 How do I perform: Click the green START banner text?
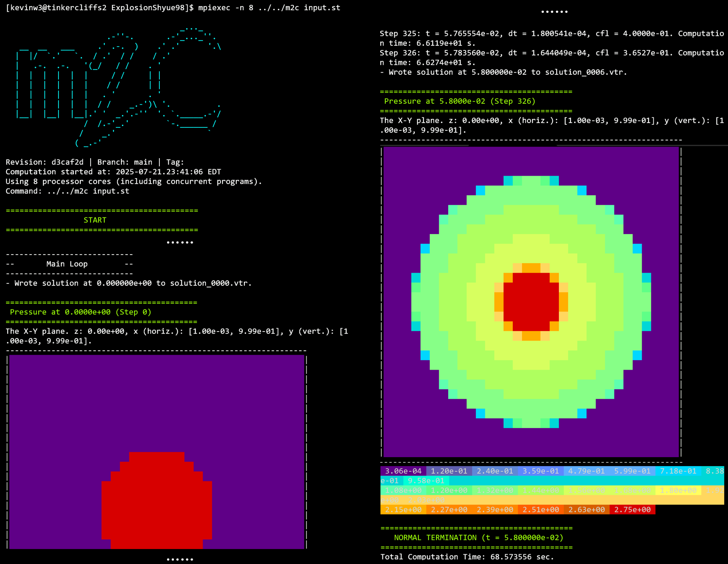click(95, 220)
